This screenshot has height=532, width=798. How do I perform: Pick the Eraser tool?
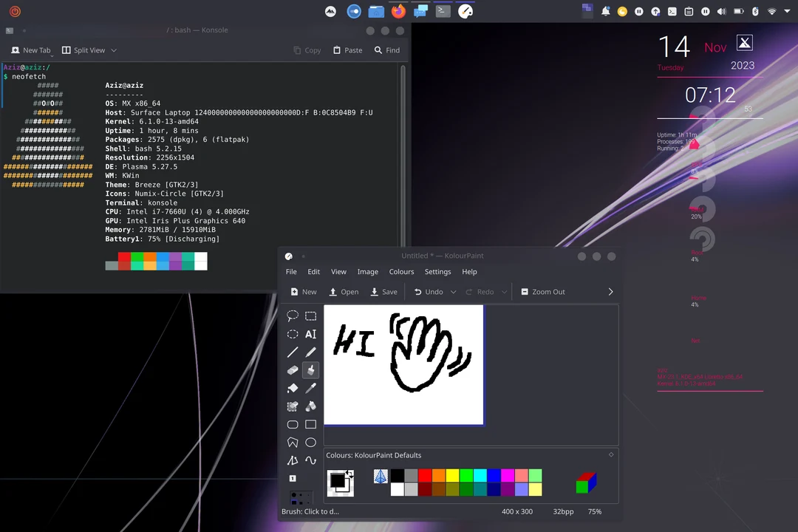(292, 370)
